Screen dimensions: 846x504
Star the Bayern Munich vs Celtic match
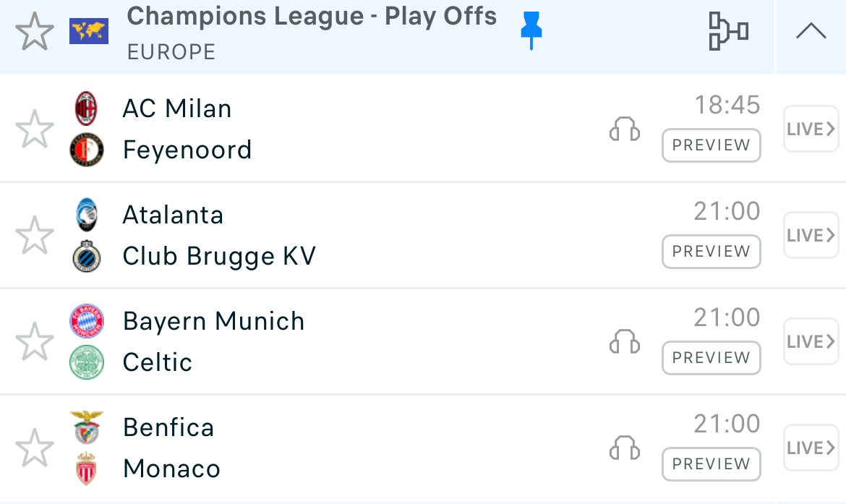coord(35,342)
